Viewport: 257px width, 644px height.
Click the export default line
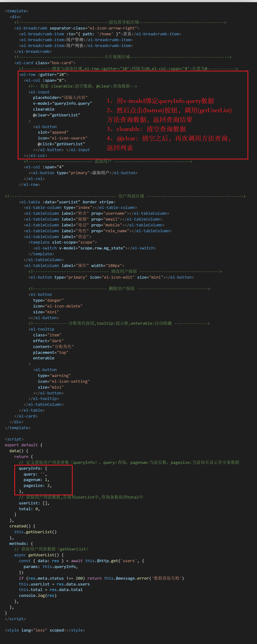pyautogui.click(x=24, y=445)
